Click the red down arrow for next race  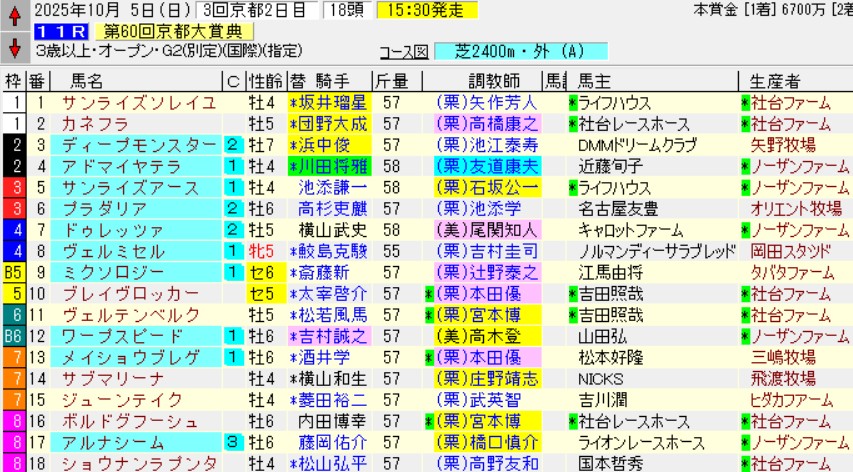tap(14, 47)
